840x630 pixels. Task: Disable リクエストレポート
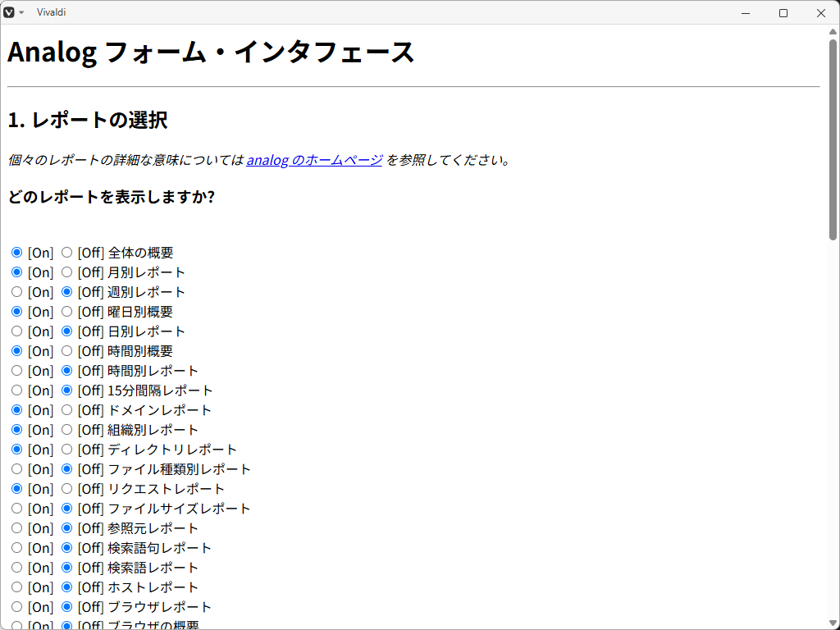click(x=66, y=489)
